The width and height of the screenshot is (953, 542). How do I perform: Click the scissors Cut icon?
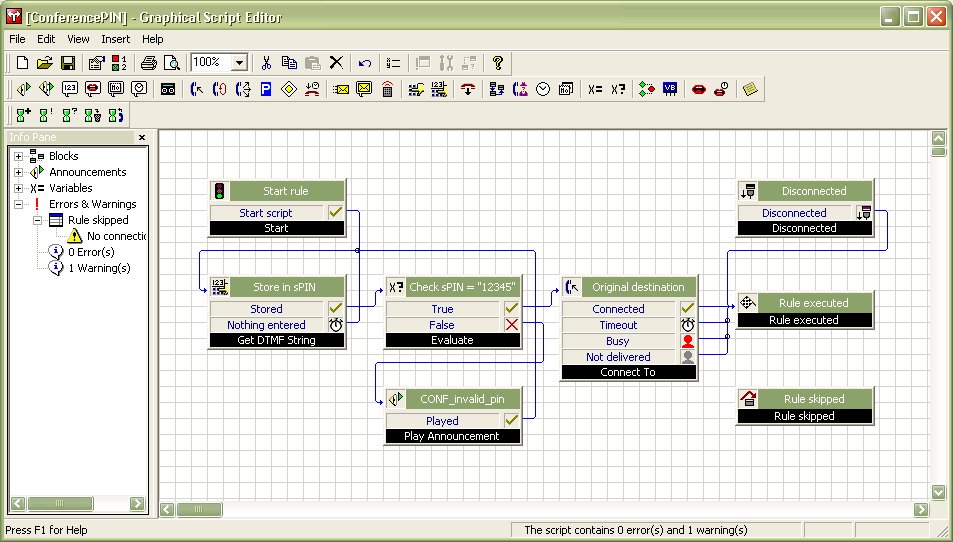pos(267,63)
